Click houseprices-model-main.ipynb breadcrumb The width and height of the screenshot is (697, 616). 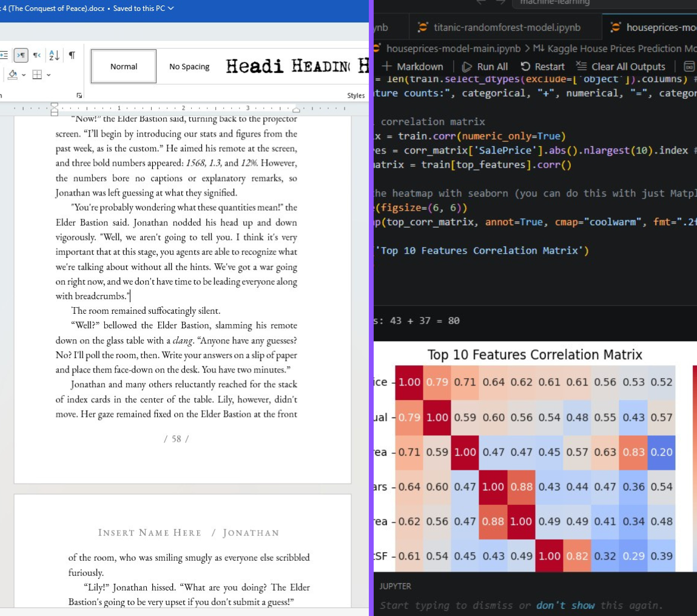click(x=453, y=49)
